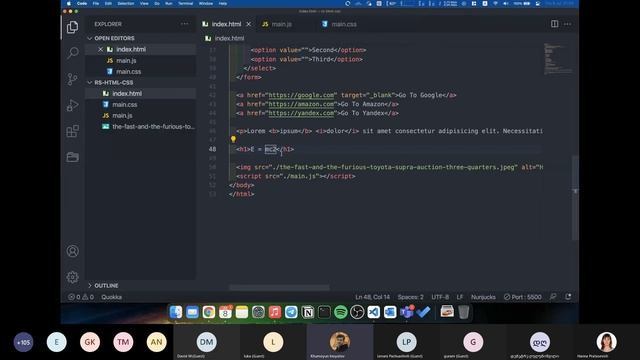This screenshot has height=360, width=640.
Task: Click Quokka status bar item
Action: [111, 297]
